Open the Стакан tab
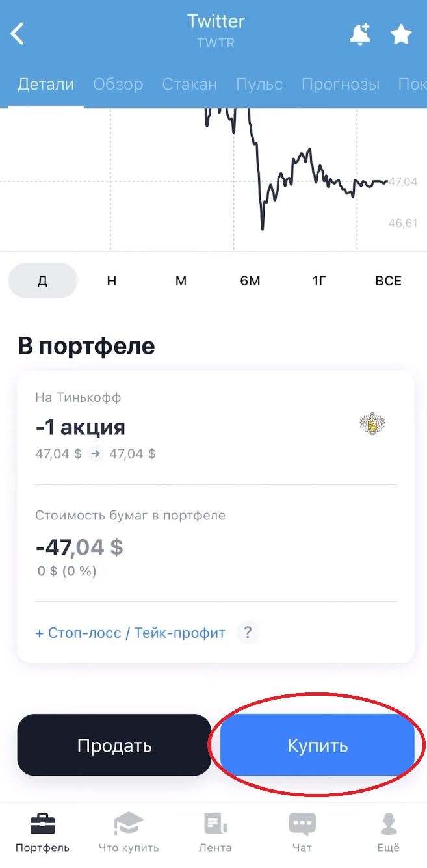This screenshot has width=427, height=868. coord(190,84)
